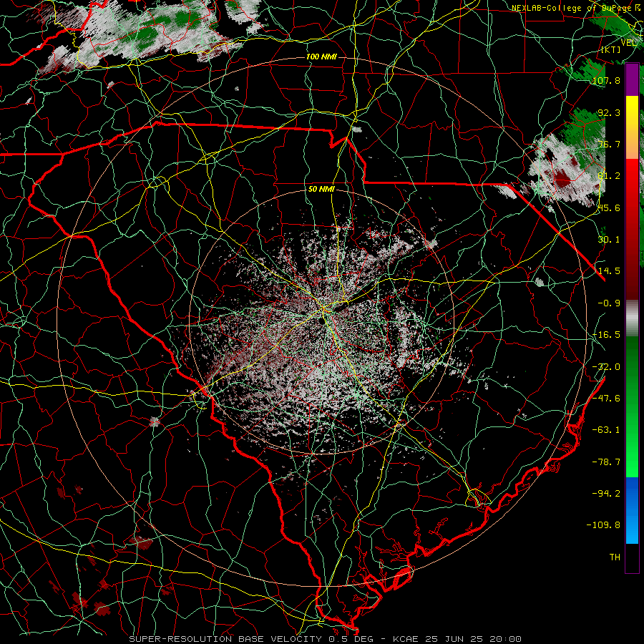Pick the blue segment of the velocity color bar

pyautogui.click(x=632, y=510)
